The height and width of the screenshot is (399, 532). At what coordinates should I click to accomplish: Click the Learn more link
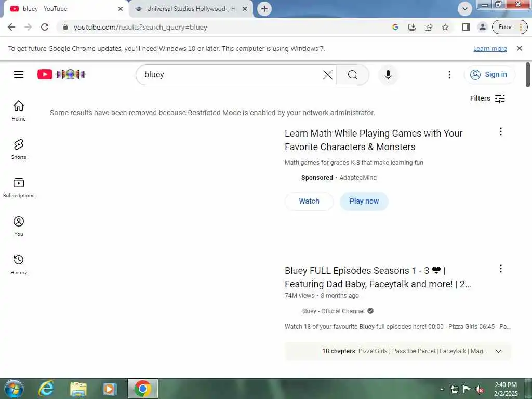pos(490,48)
